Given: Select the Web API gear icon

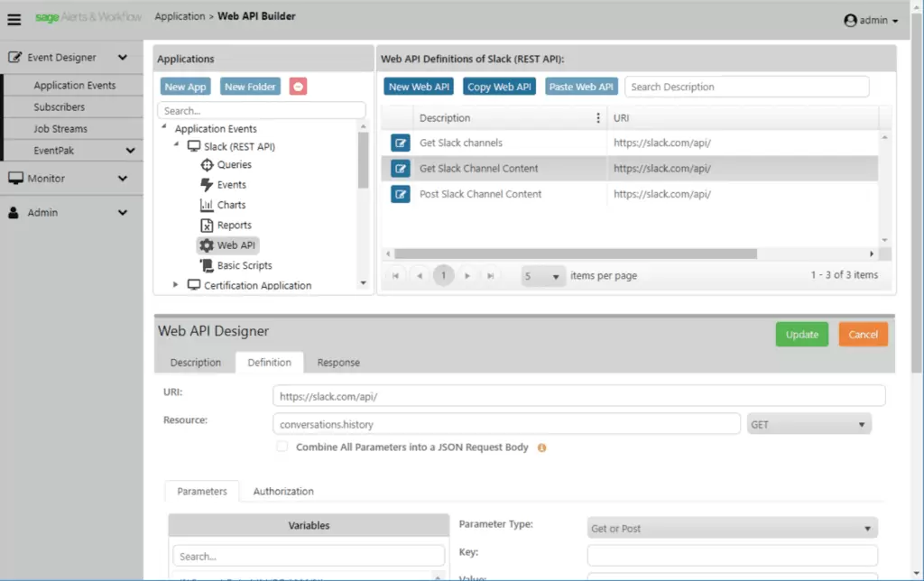Looking at the screenshot, I should [208, 244].
